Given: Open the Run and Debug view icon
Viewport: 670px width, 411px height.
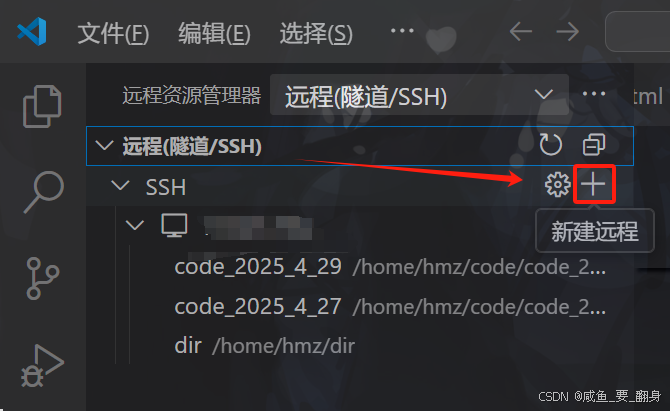Looking at the screenshot, I should [42, 366].
